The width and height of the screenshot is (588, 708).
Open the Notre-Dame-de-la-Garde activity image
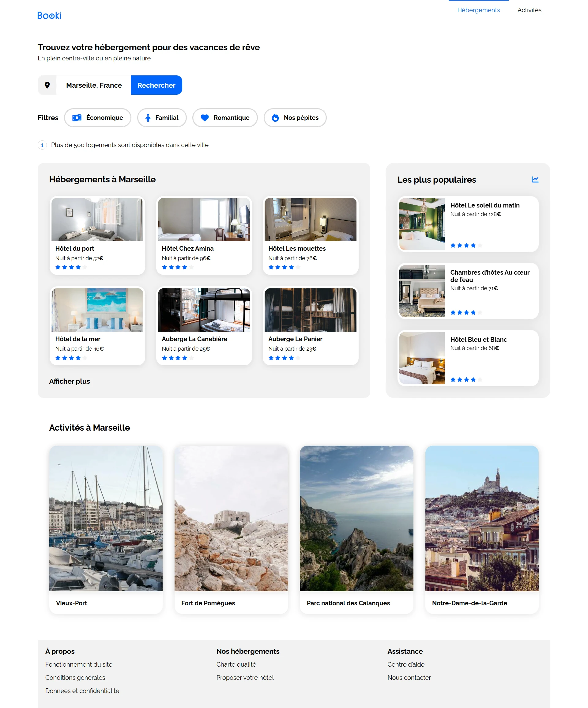[482, 518]
